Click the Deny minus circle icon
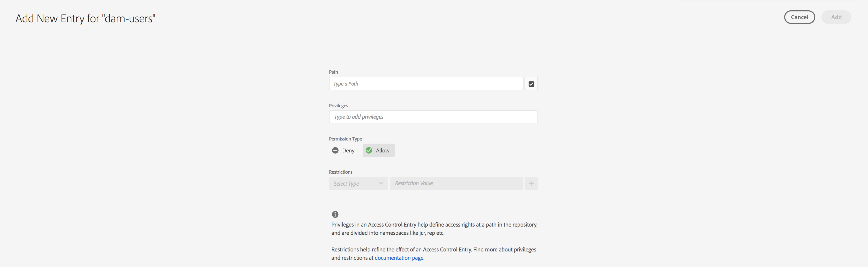Image resolution: width=868 pixels, height=267 pixels. click(335, 151)
